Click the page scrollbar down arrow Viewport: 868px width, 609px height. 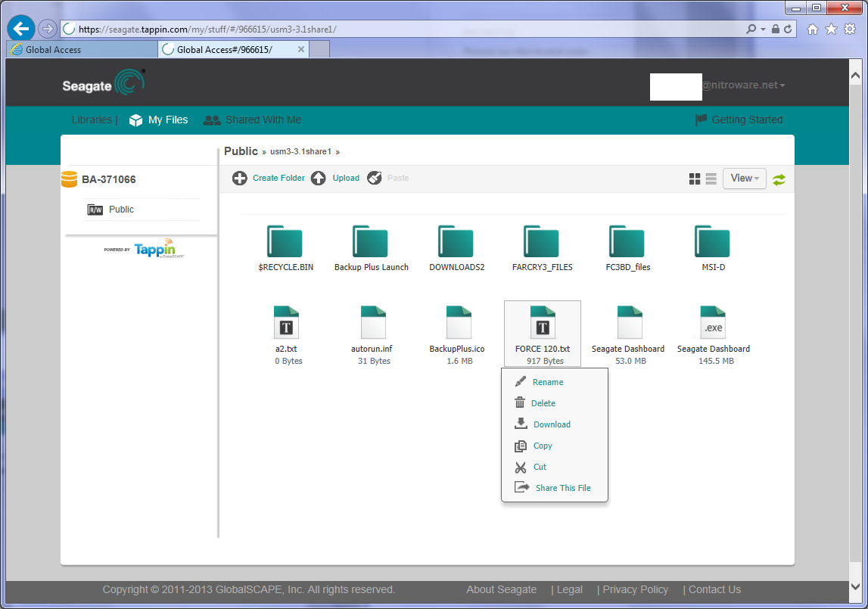pos(855,586)
